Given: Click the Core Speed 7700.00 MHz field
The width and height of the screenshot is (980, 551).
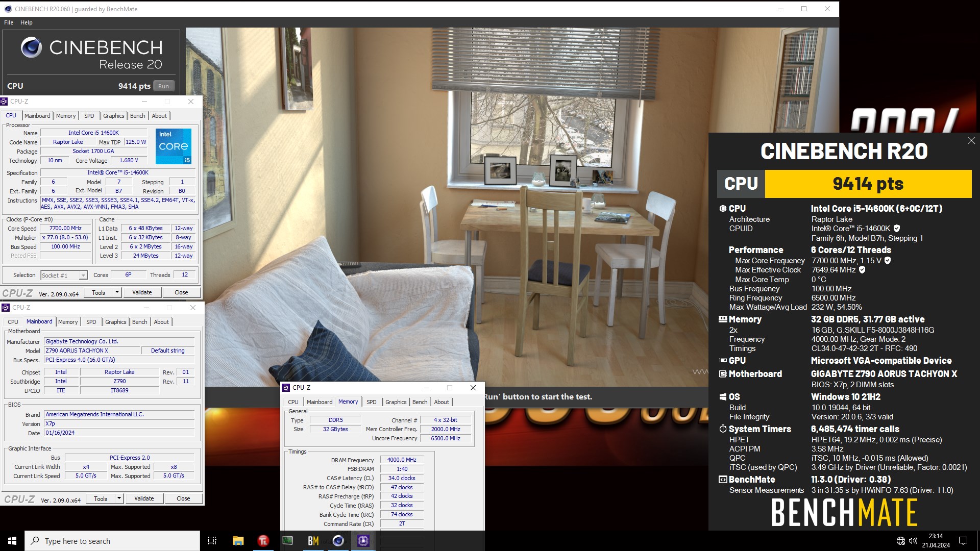Looking at the screenshot, I should coord(65,229).
